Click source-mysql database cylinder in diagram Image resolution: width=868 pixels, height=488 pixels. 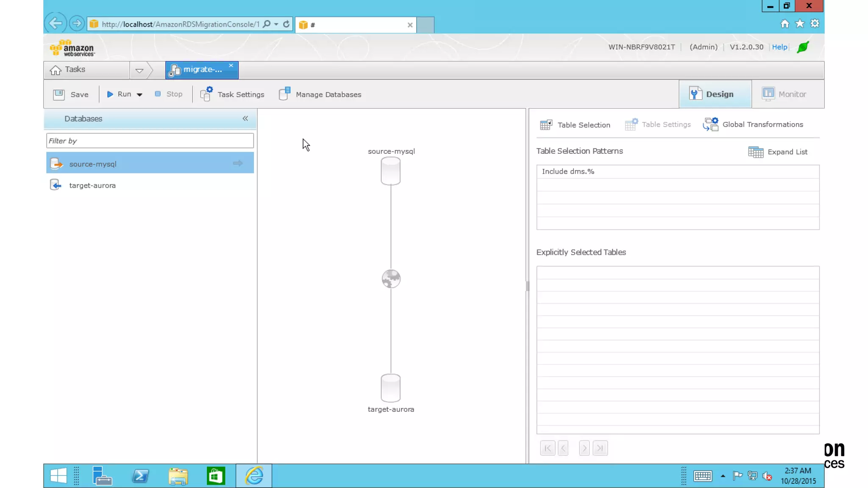(x=390, y=171)
